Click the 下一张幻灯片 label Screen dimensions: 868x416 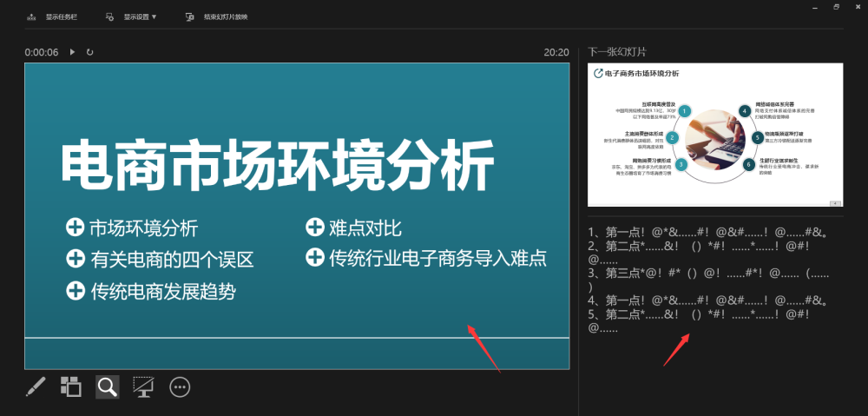pyautogui.click(x=617, y=52)
